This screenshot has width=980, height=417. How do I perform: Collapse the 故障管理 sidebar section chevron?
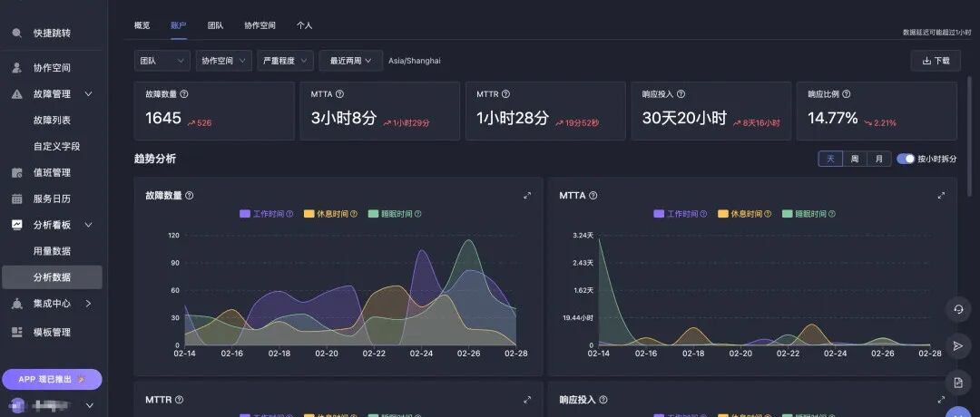coord(88,94)
